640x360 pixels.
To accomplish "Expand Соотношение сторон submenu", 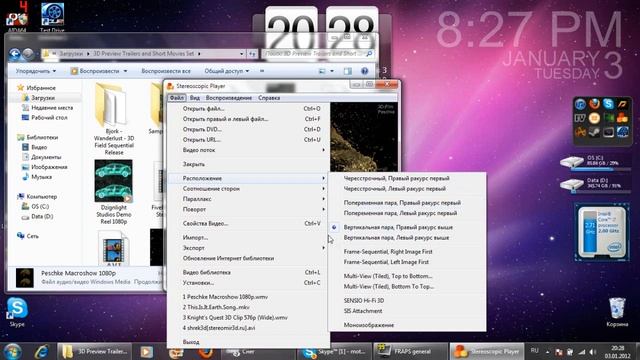I will (248, 189).
